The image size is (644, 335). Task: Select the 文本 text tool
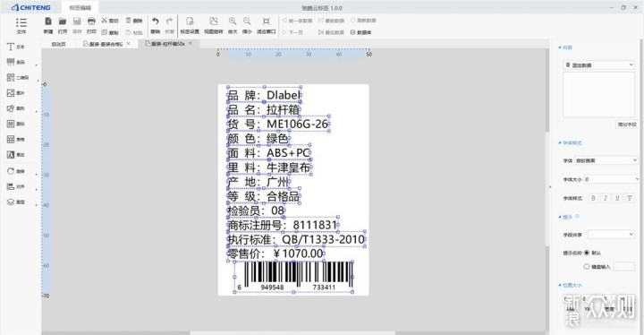point(16,47)
